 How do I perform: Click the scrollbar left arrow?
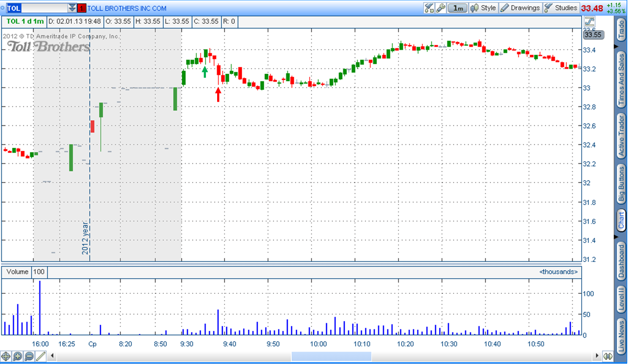52,356
